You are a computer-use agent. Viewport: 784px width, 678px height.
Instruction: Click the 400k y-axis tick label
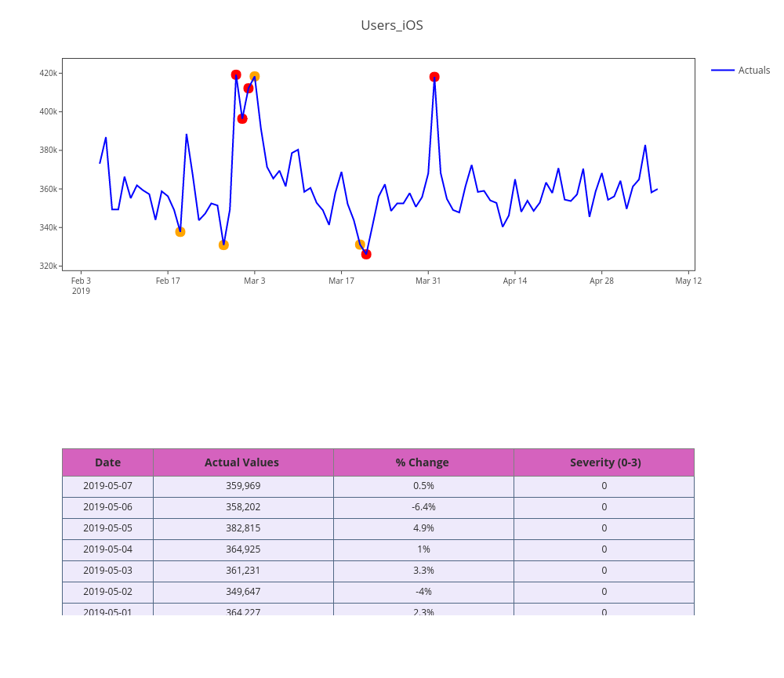48,111
